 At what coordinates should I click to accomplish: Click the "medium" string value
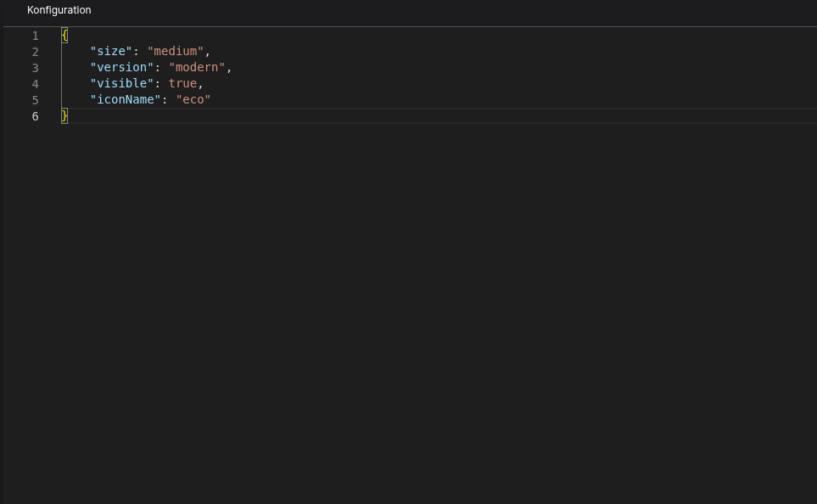(176, 52)
